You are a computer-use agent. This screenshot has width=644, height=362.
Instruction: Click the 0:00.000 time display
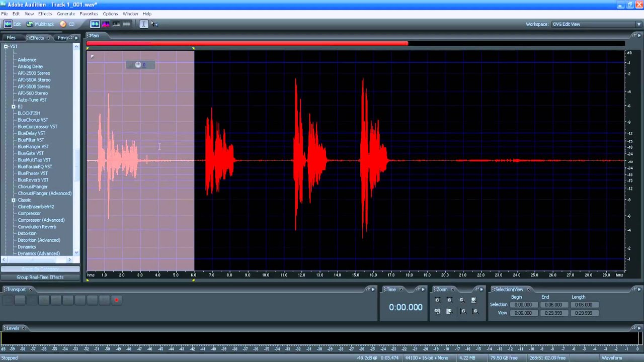click(406, 307)
